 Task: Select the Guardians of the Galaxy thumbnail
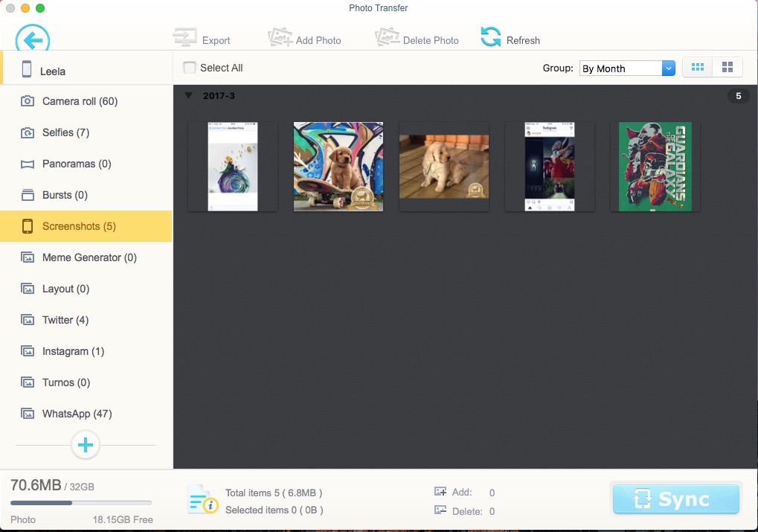[655, 167]
